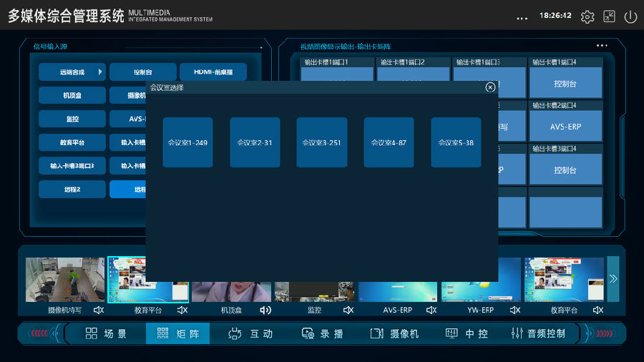
Task: Open the 音频控制 tab
Action: 538,333
